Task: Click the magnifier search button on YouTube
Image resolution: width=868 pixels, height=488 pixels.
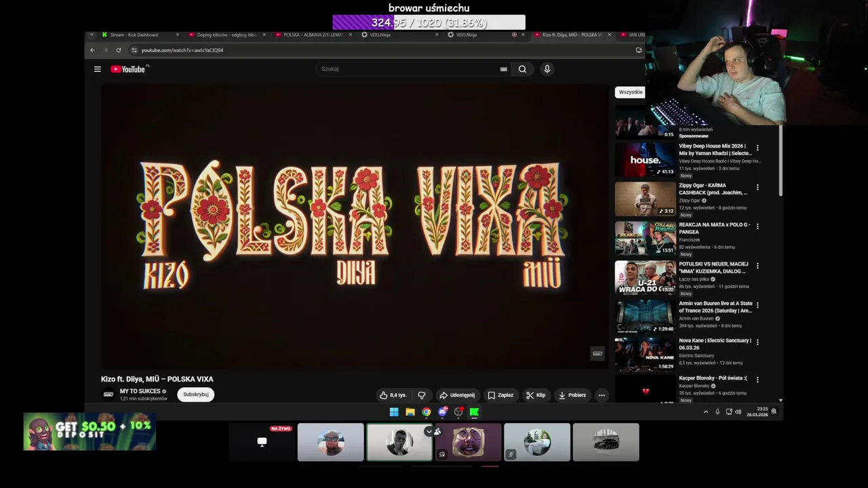Action: point(522,69)
